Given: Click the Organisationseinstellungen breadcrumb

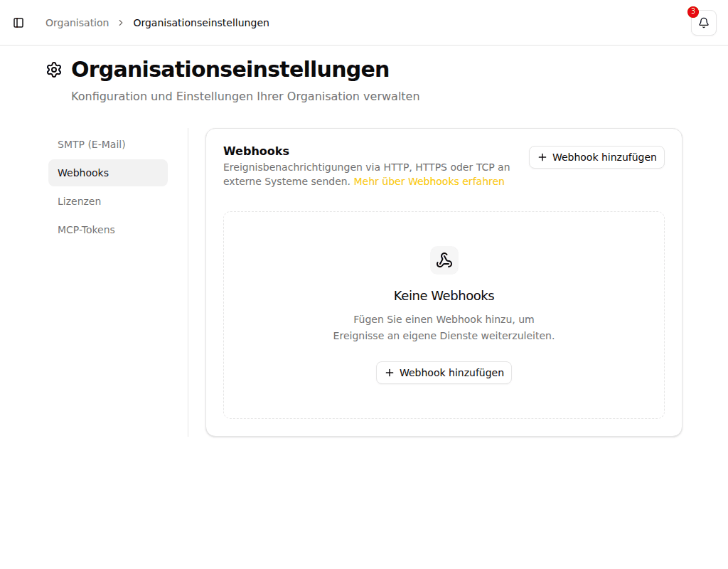Looking at the screenshot, I should (x=201, y=23).
